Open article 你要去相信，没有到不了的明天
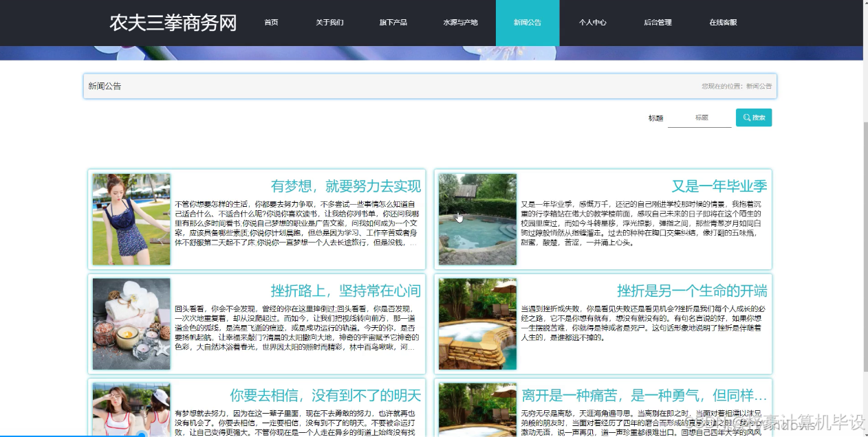The height and width of the screenshot is (437, 868). click(325, 396)
